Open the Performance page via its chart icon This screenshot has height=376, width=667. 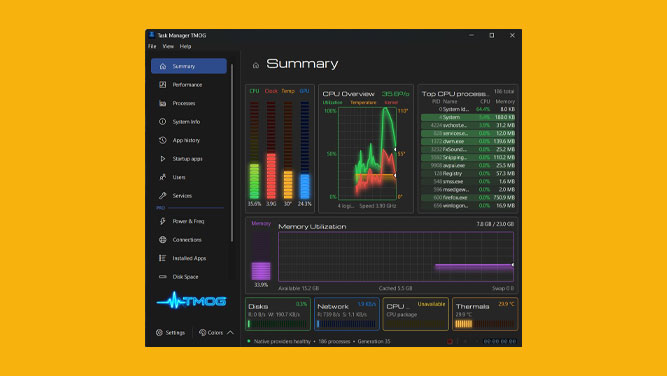click(162, 85)
